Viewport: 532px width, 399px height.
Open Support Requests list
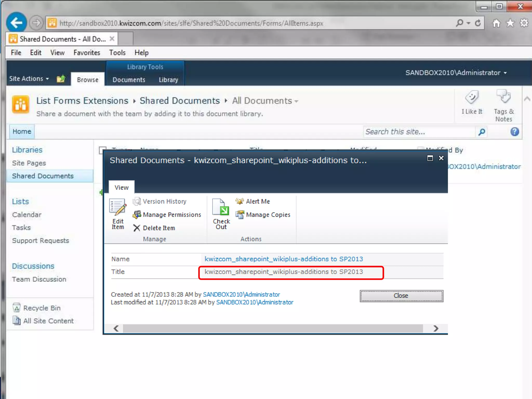[x=41, y=241]
